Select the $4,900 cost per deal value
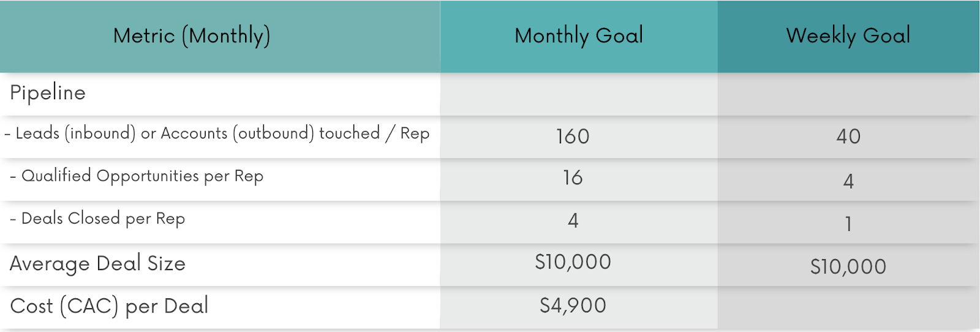This screenshot has width=980, height=332. click(x=573, y=305)
